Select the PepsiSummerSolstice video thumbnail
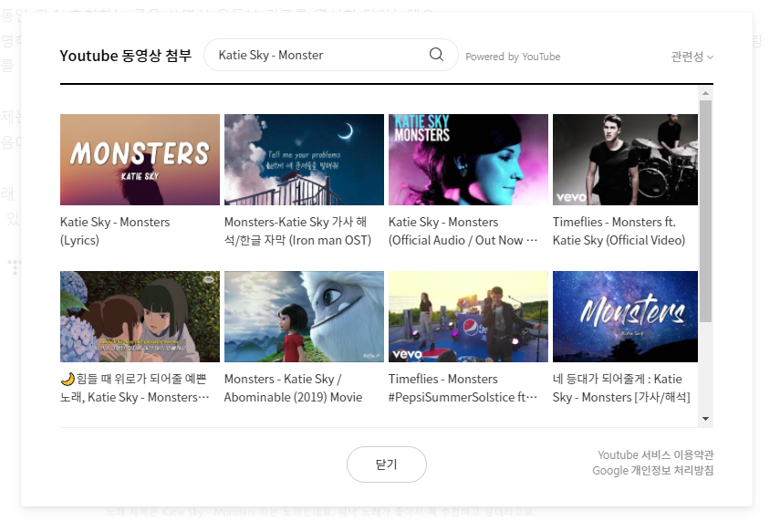Viewport: 780px width, 532px height. coord(468,317)
